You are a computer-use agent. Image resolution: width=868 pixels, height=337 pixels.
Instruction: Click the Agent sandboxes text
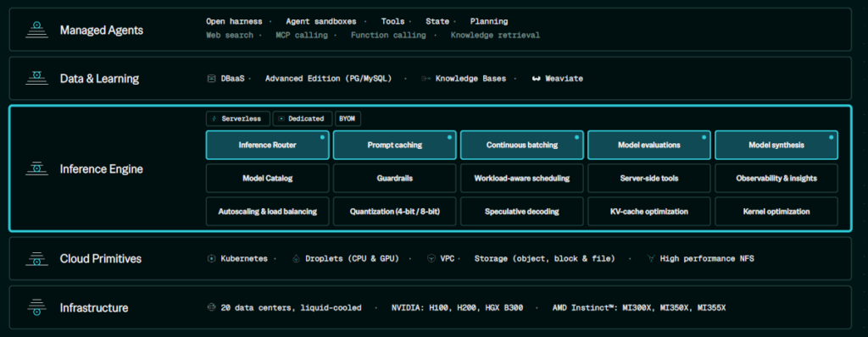(321, 21)
